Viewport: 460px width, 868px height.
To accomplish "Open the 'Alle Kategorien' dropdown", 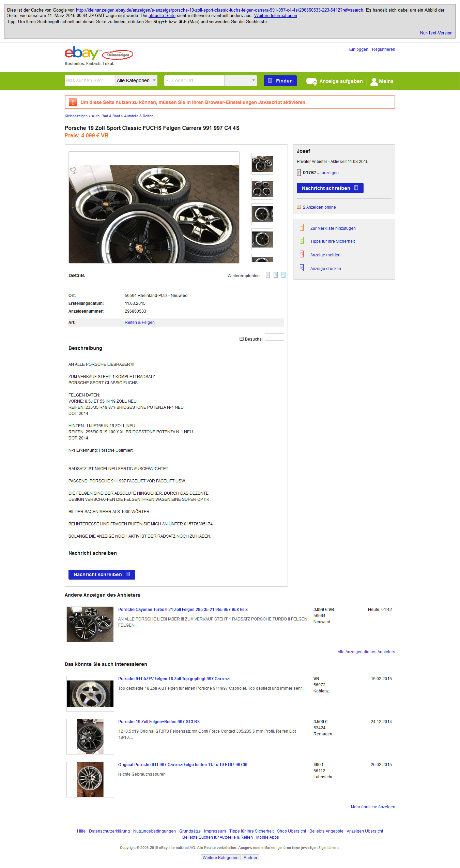I will (136, 80).
